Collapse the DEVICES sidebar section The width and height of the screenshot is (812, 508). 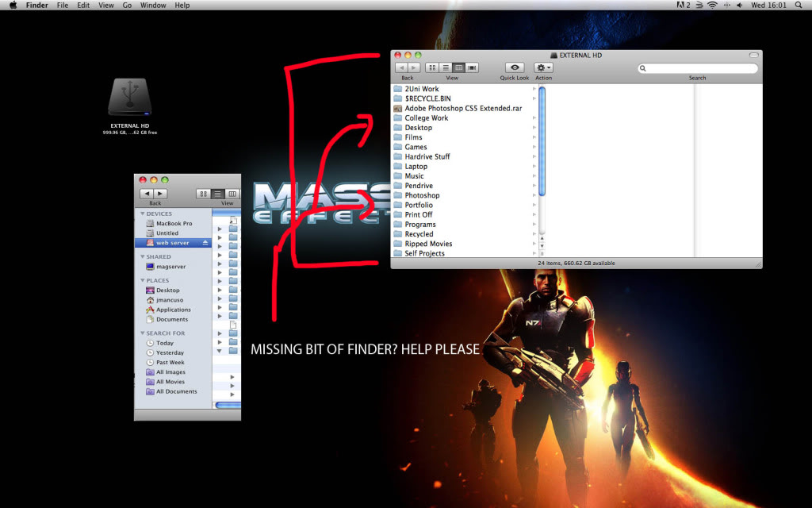tap(143, 214)
